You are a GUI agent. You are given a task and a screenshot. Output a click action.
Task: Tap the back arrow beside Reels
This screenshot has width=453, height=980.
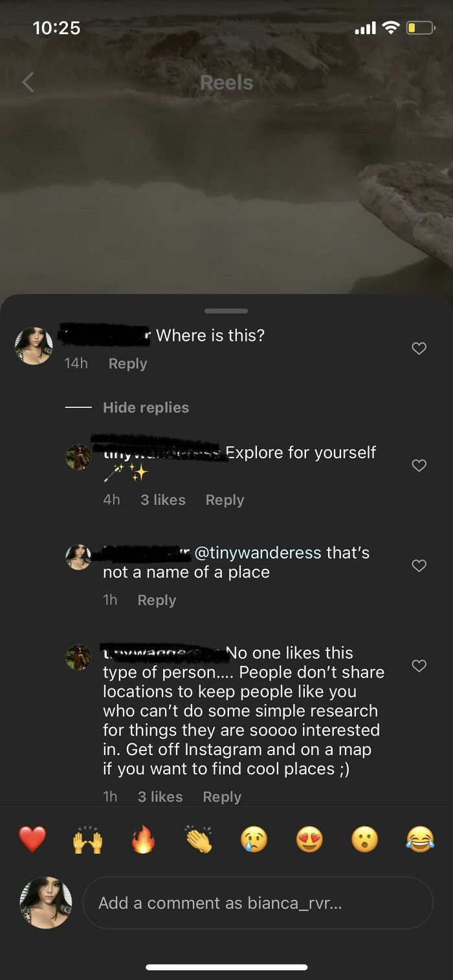click(28, 82)
